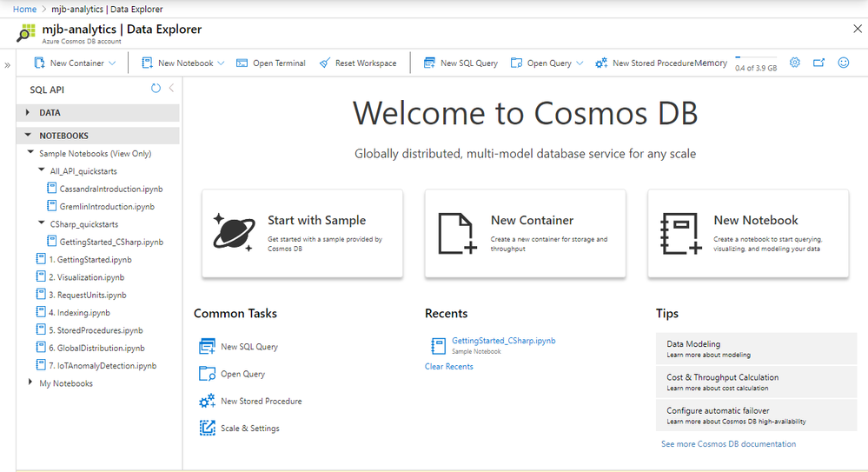Expand the Open Query dropdown arrow
The height and width of the screenshot is (472, 868).
click(580, 63)
